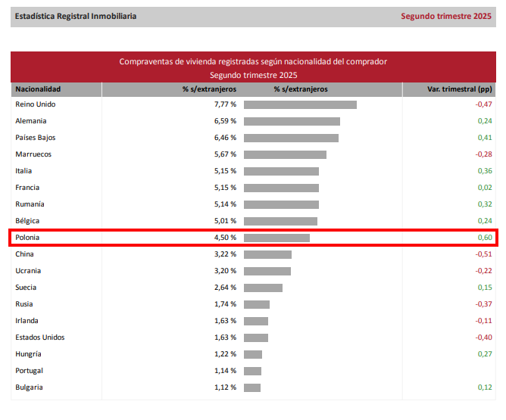Click the gray bar for Reino Unido
This screenshot has width=506, height=420.
click(x=300, y=104)
